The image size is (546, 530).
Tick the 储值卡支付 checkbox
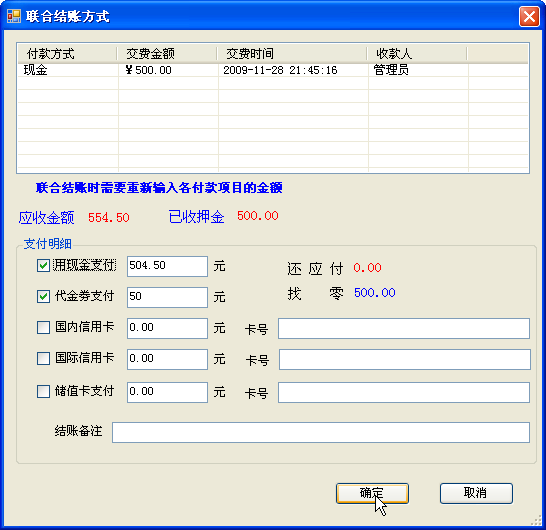click(43, 391)
